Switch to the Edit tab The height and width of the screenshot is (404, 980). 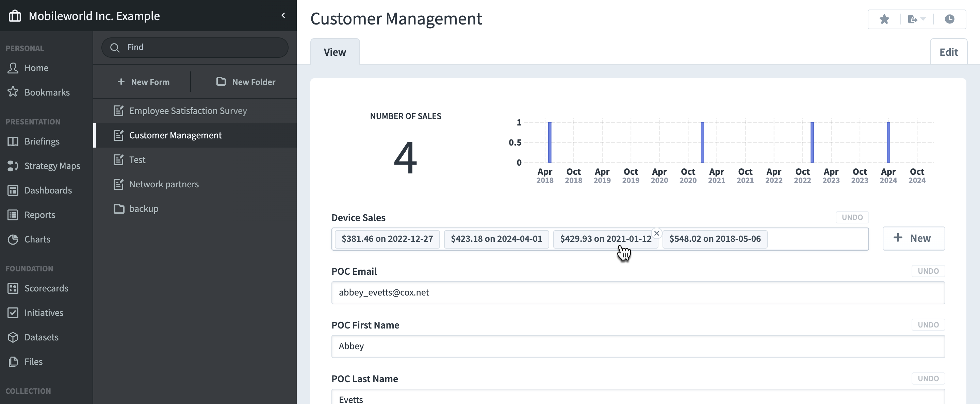point(948,52)
